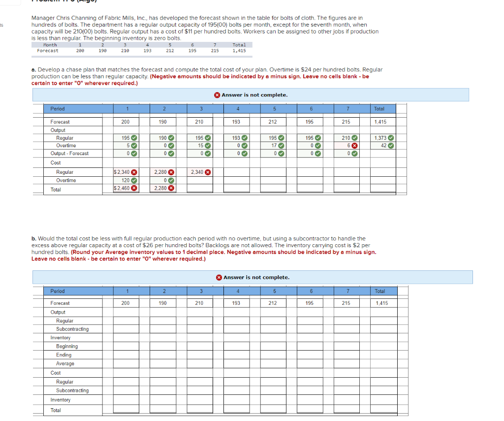Click the red X beside Total cost $2,460
Image resolution: width=504 pixels, height=421 pixels.
tap(134, 187)
